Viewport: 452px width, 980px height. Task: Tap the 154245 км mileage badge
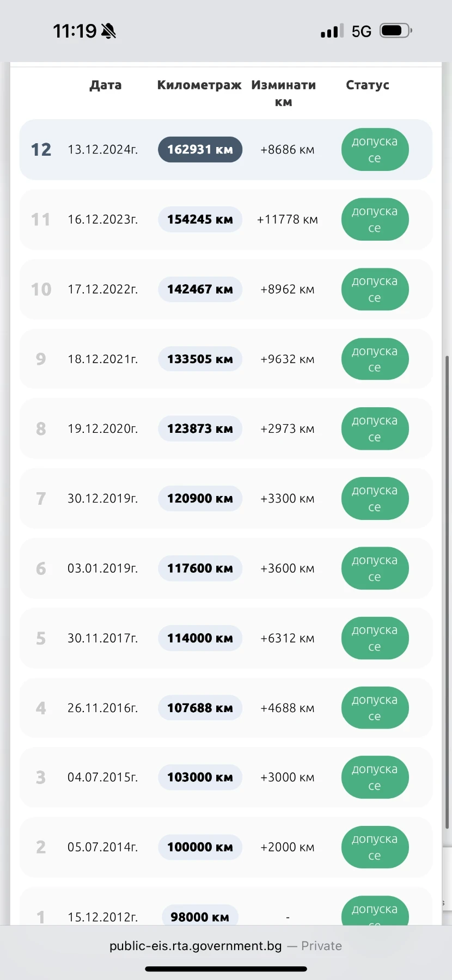(200, 219)
